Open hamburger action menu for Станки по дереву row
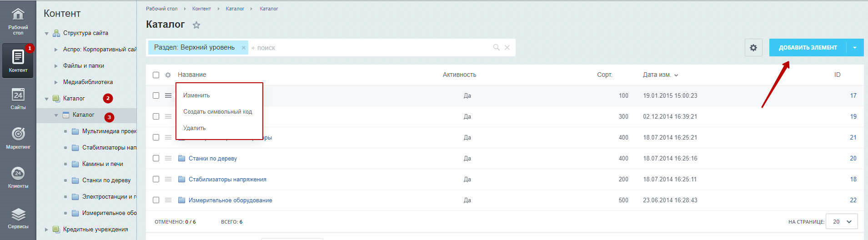868x240 pixels. [x=168, y=158]
